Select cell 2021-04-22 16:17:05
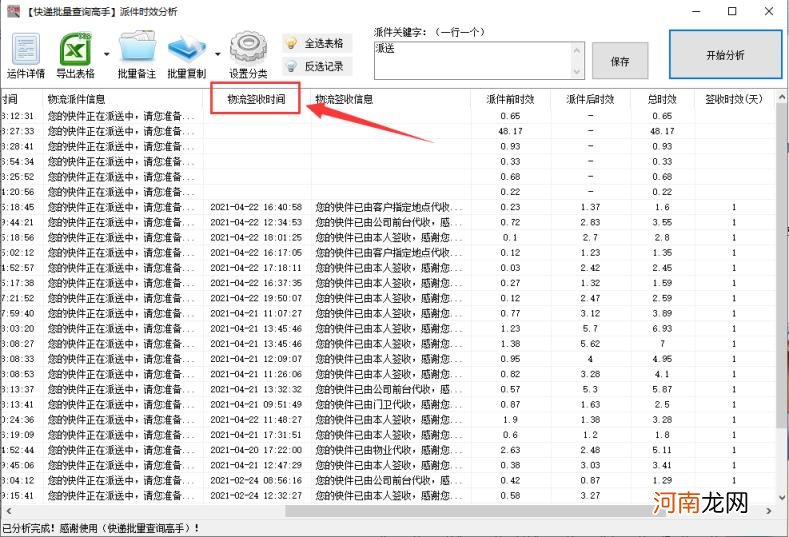Viewport: 789px width, 537px height. tap(256, 252)
